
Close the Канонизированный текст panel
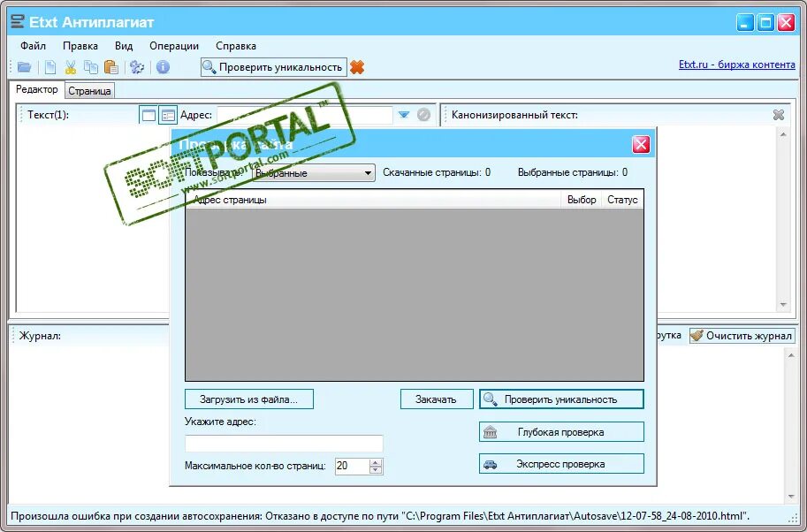[779, 115]
